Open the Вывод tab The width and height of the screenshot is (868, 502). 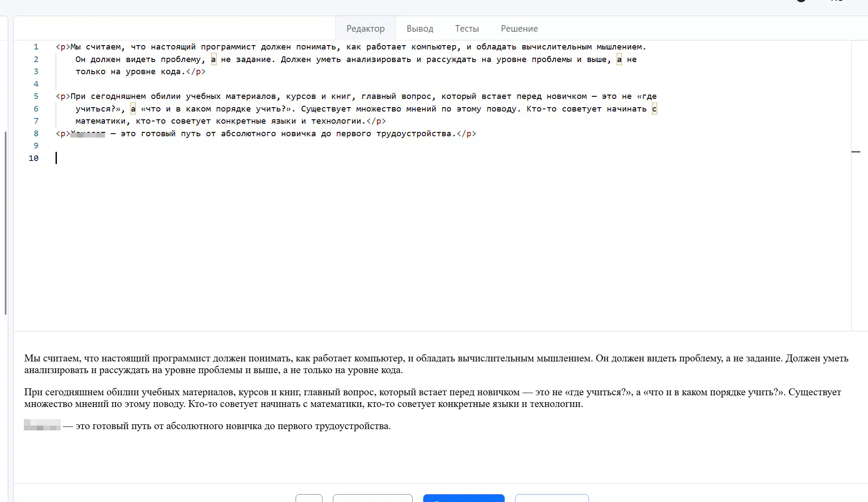[420, 29]
